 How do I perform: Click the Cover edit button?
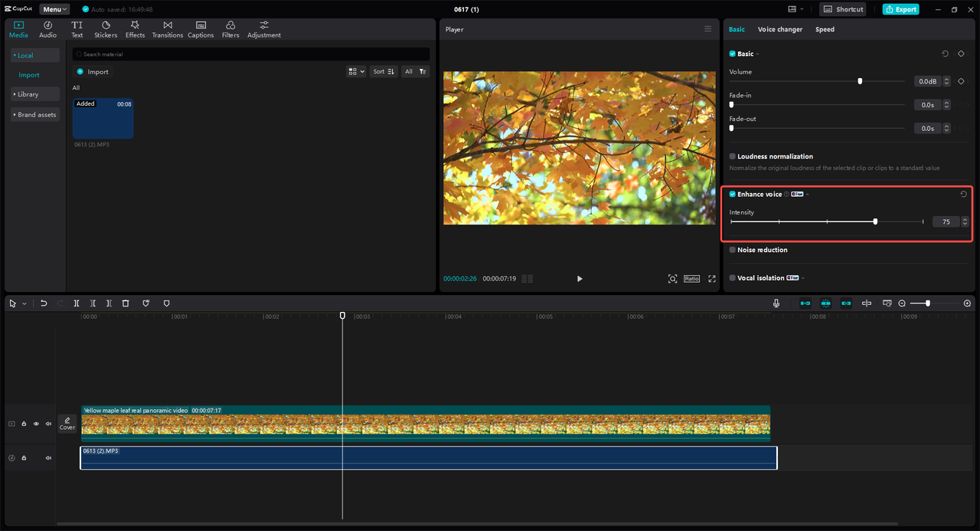[x=67, y=424]
